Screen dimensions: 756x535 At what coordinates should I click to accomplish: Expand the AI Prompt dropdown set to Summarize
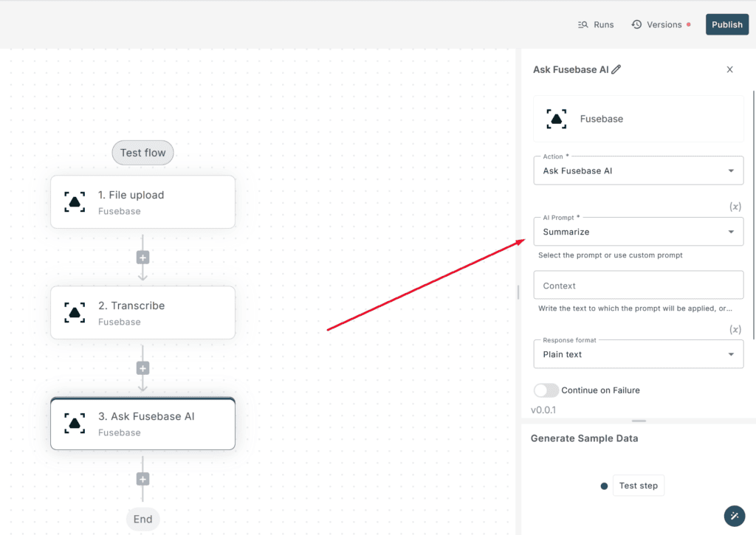point(639,232)
